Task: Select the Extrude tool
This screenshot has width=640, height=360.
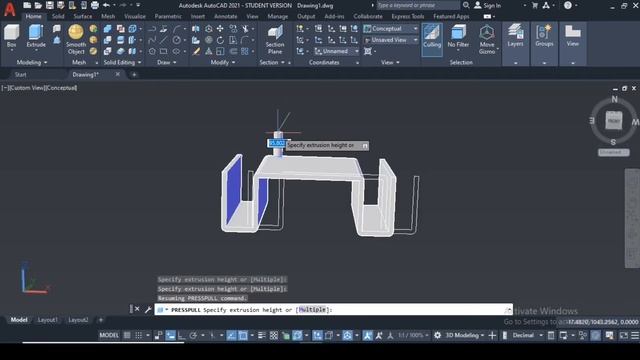Action: pyautogui.click(x=36, y=36)
